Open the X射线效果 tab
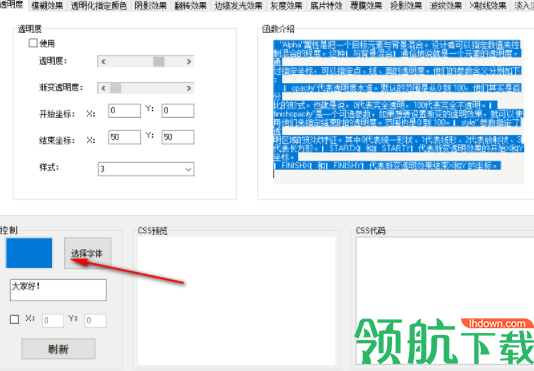The height and width of the screenshot is (371, 534). coord(488,5)
